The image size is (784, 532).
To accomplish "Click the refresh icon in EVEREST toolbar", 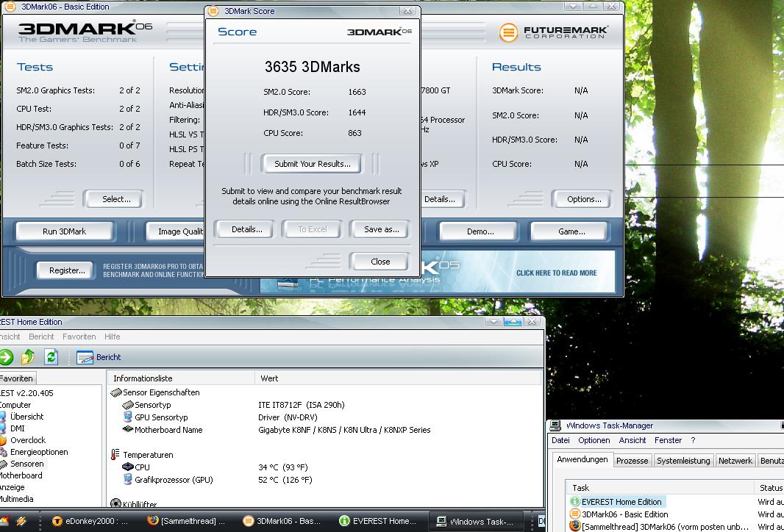I will (51, 356).
